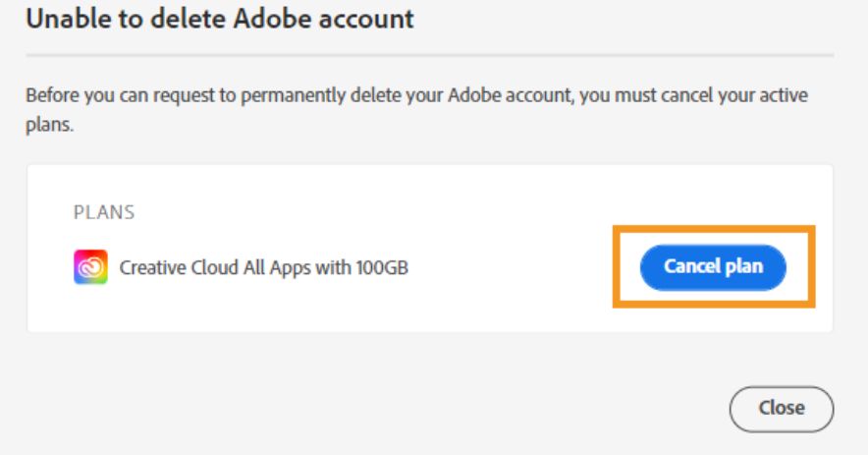Select the Creative Cloud All Apps plan name
The height and width of the screenshot is (455, 868).
(x=263, y=267)
